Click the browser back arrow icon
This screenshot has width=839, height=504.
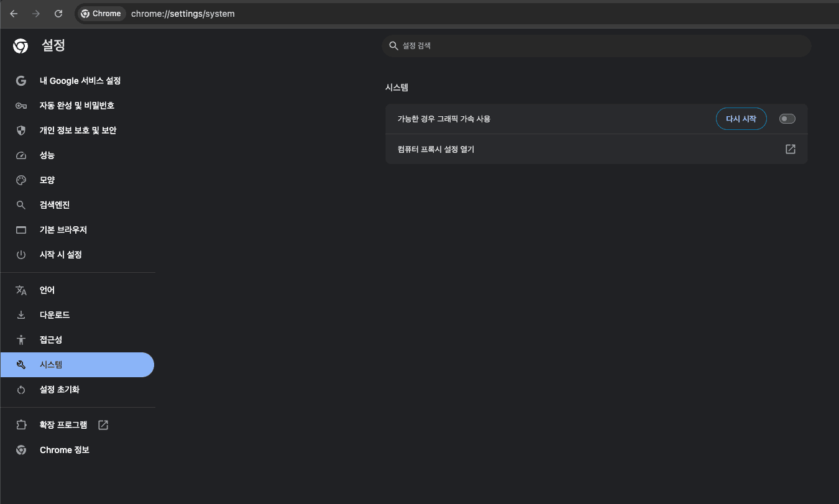coord(14,14)
